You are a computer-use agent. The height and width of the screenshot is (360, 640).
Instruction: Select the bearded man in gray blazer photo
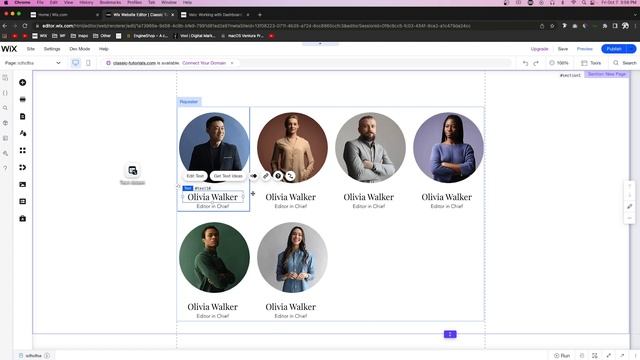[370, 148]
